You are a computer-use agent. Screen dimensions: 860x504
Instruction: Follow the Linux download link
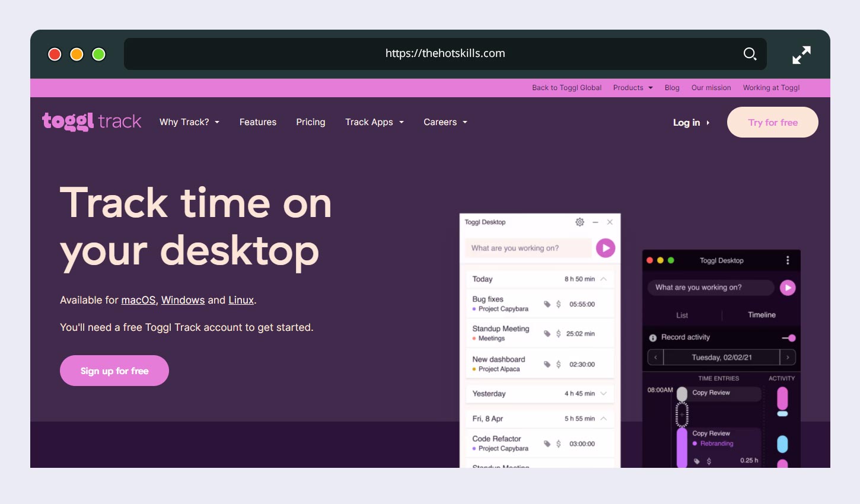[x=241, y=300]
